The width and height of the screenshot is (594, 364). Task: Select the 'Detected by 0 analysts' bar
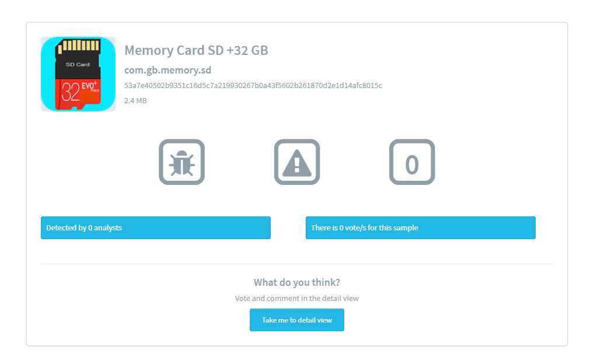click(155, 228)
